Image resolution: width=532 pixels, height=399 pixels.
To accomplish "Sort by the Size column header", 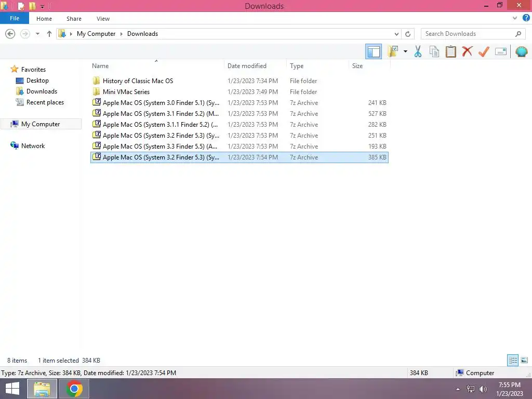I will coord(369,66).
